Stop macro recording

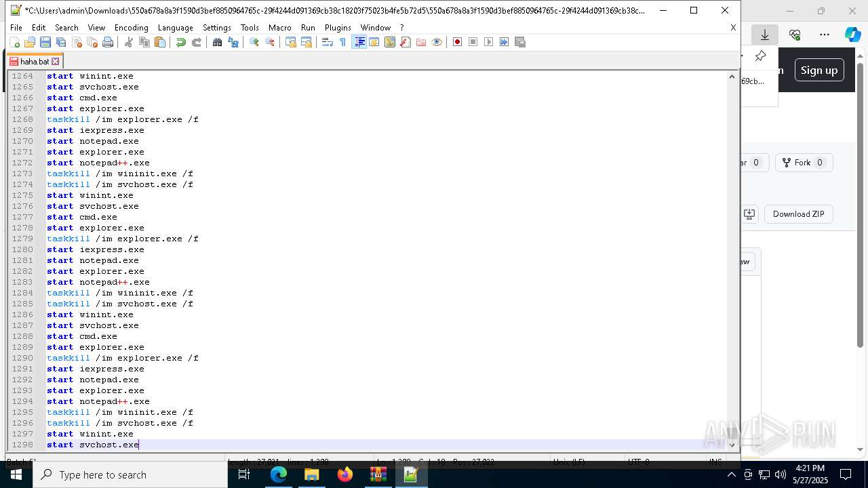[x=473, y=42]
